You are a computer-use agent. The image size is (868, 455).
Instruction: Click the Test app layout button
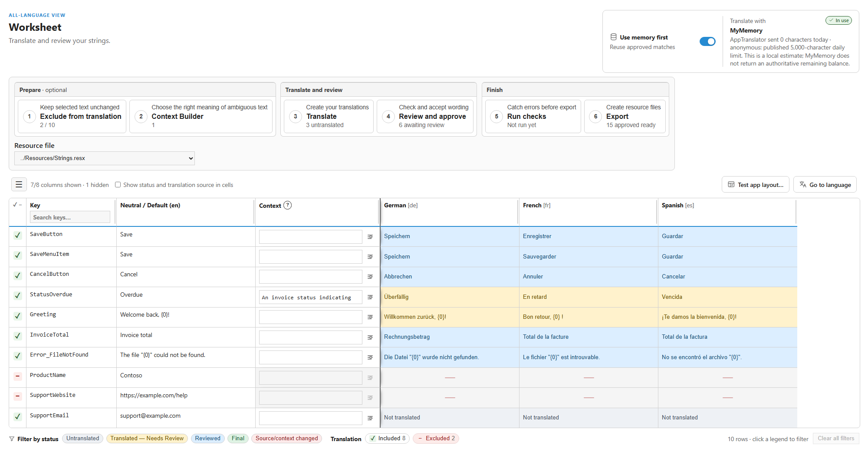click(756, 184)
